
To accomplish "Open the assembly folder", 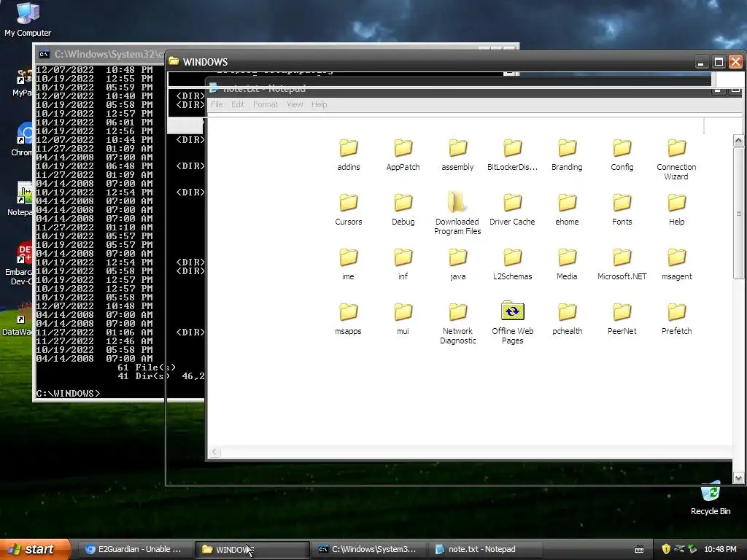I will [x=458, y=155].
